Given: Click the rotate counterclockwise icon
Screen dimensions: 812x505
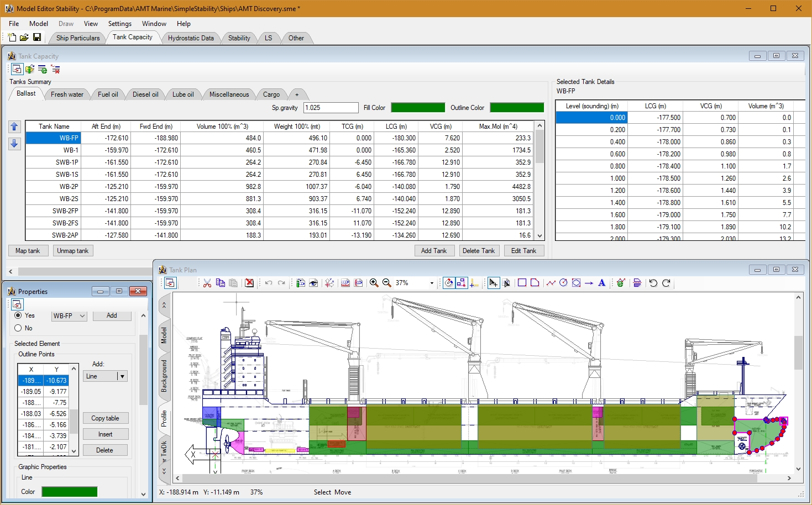Looking at the screenshot, I should [653, 283].
